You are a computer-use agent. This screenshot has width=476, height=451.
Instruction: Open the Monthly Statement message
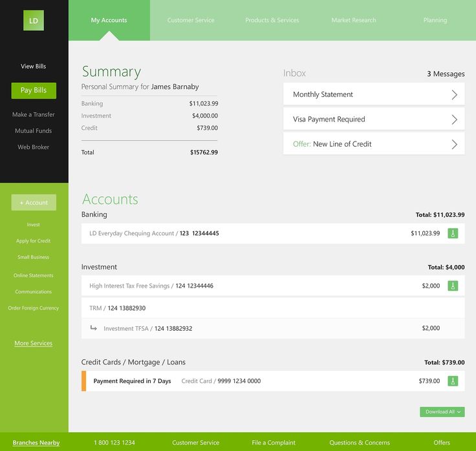[374, 94]
